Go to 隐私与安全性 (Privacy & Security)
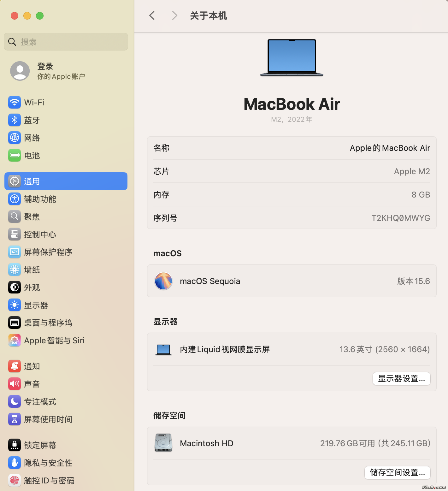The height and width of the screenshot is (491, 448). tap(66, 463)
